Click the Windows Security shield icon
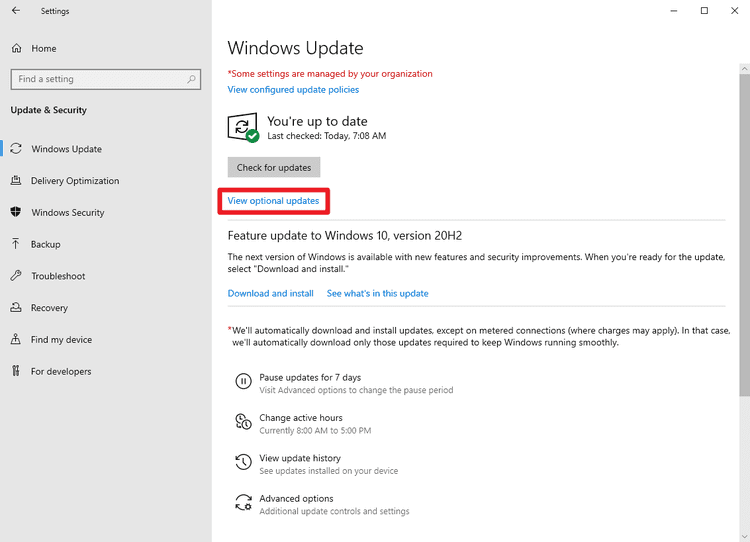This screenshot has height=542, width=750. pyautogui.click(x=16, y=212)
